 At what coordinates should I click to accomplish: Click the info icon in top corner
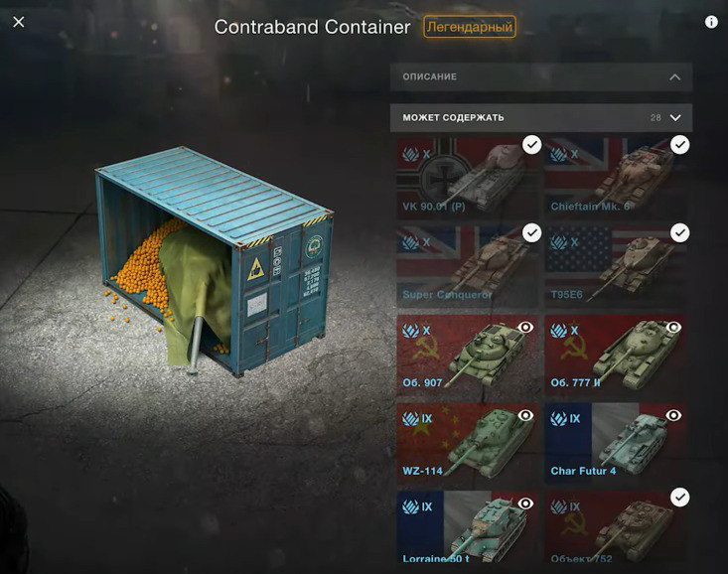coord(711,22)
